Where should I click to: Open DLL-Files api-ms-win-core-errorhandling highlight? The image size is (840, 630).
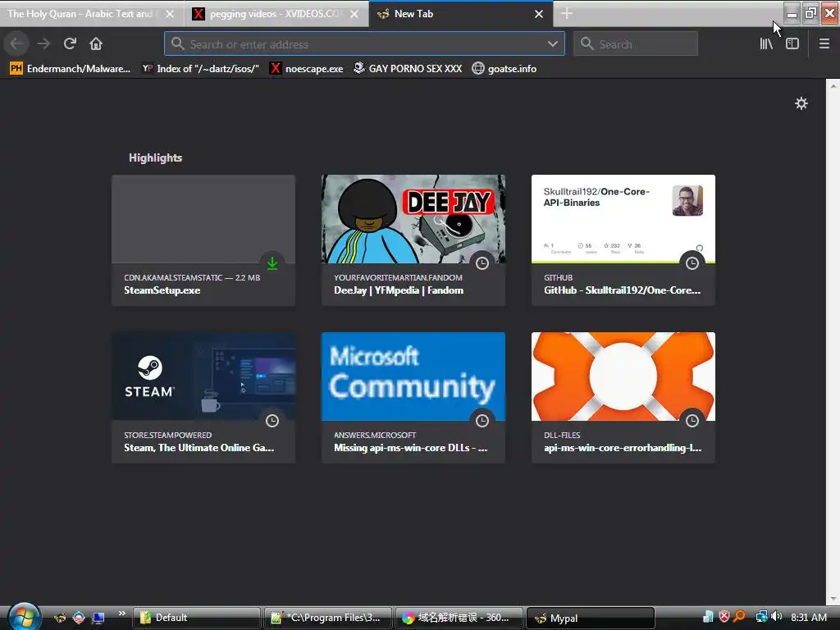(x=623, y=398)
